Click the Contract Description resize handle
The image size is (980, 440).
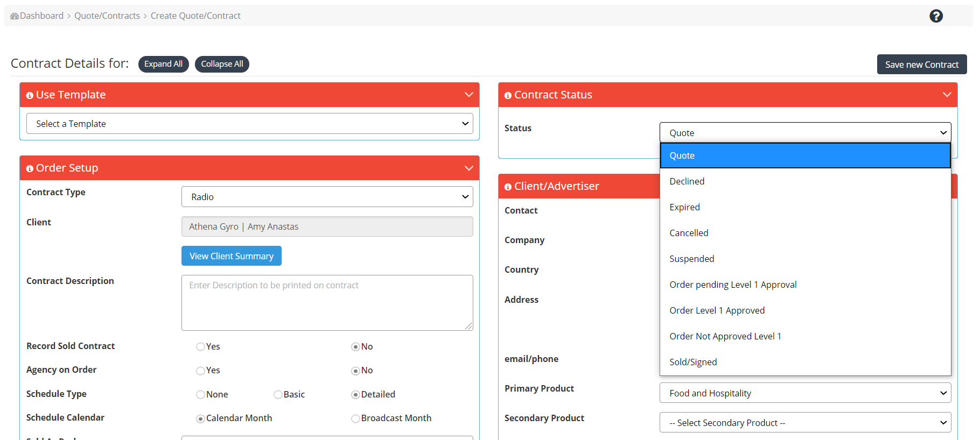pos(468,326)
